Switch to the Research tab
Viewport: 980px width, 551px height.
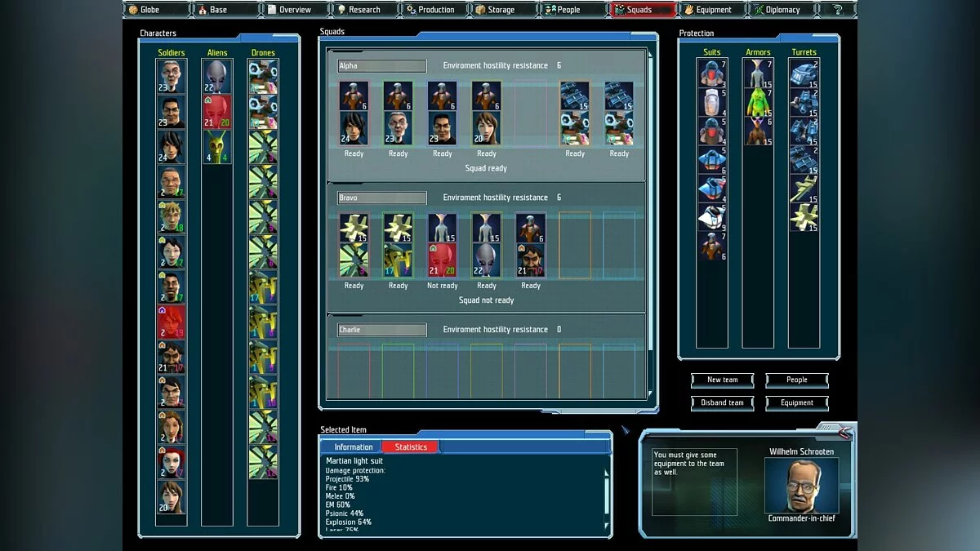[x=364, y=10]
